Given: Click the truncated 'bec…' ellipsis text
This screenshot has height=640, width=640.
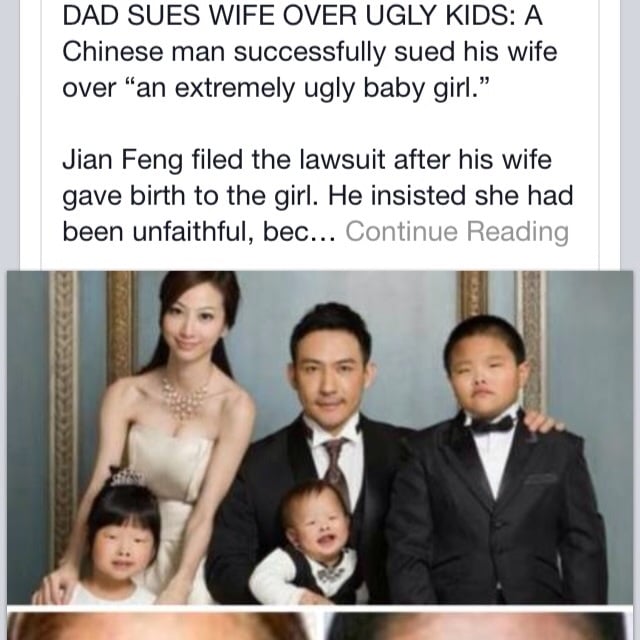Looking at the screenshot, I should pos(299,232).
